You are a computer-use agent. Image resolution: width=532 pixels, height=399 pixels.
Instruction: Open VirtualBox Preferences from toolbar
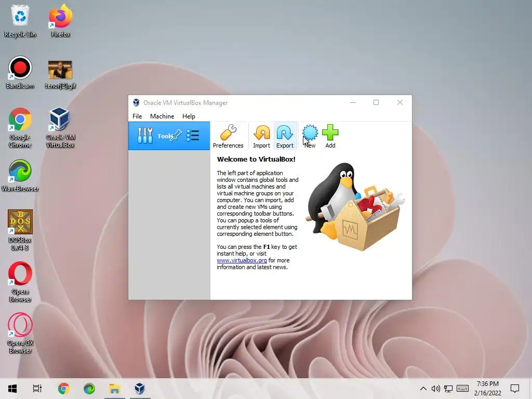[228, 136]
